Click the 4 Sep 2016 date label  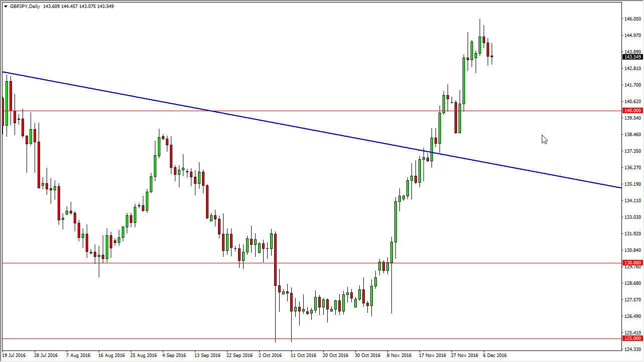pos(175,355)
